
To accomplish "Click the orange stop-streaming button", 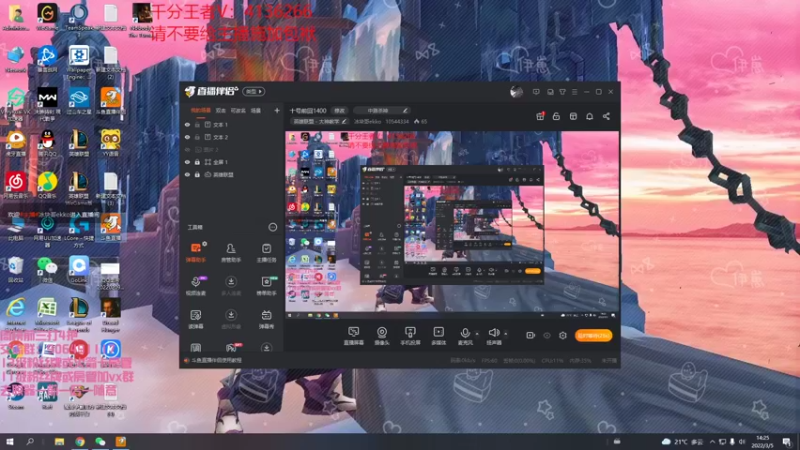I will [593, 335].
